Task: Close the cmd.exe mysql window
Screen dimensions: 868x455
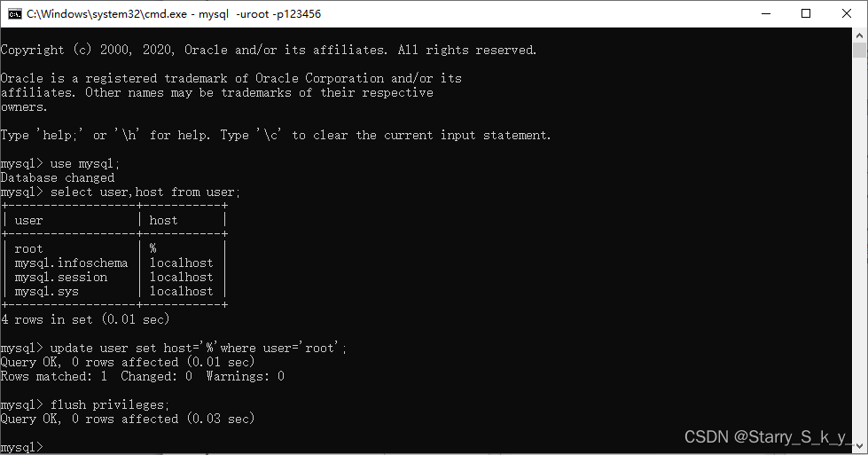Action: point(847,14)
